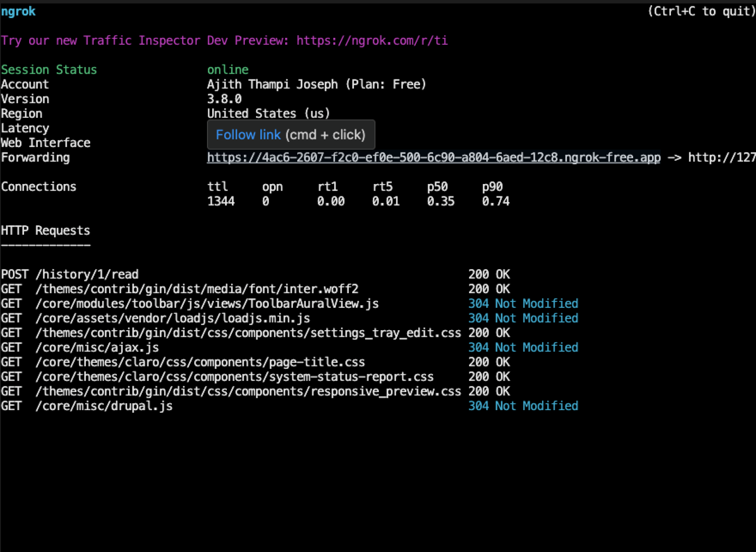Image resolution: width=756 pixels, height=552 pixels.
Task: Select the responsive_preview.css request line
Action: coord(248,391)
